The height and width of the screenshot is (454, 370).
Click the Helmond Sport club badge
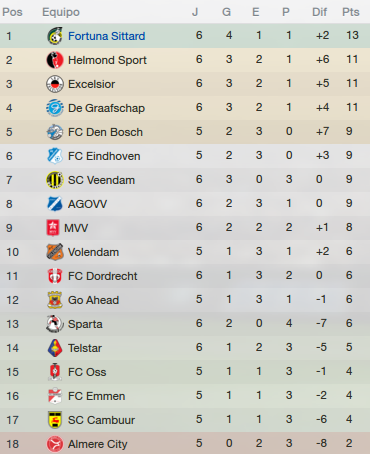tap(55, 60)
